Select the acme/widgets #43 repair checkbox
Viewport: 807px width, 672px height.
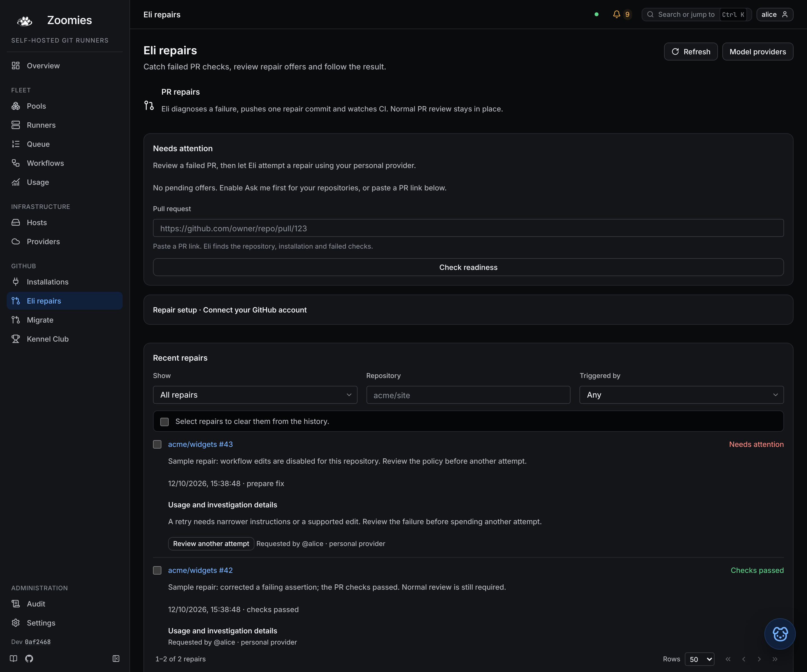tap(157, 444)
